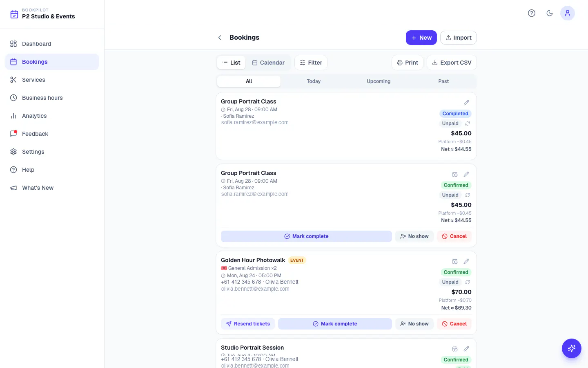The image size is (588, 368).
Task: Click the $70.00 price
Action: tap(461, 292)
